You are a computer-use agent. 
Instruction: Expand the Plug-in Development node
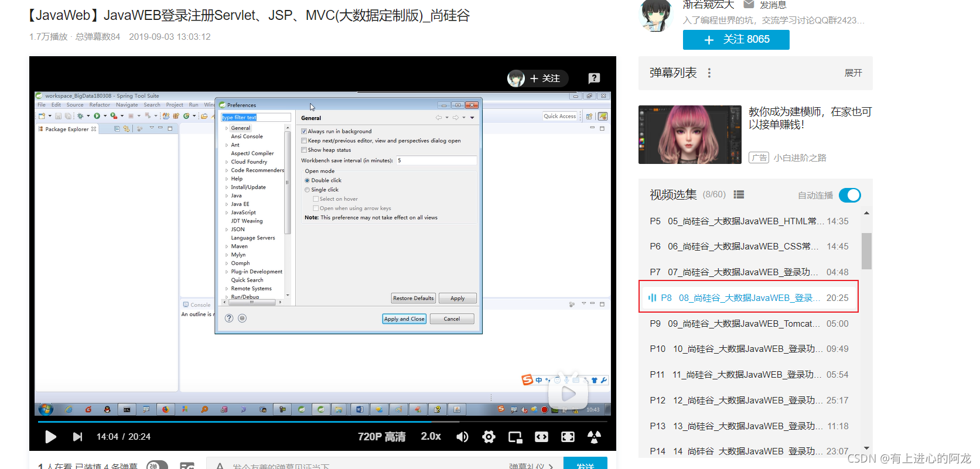[x=227, y=272]
